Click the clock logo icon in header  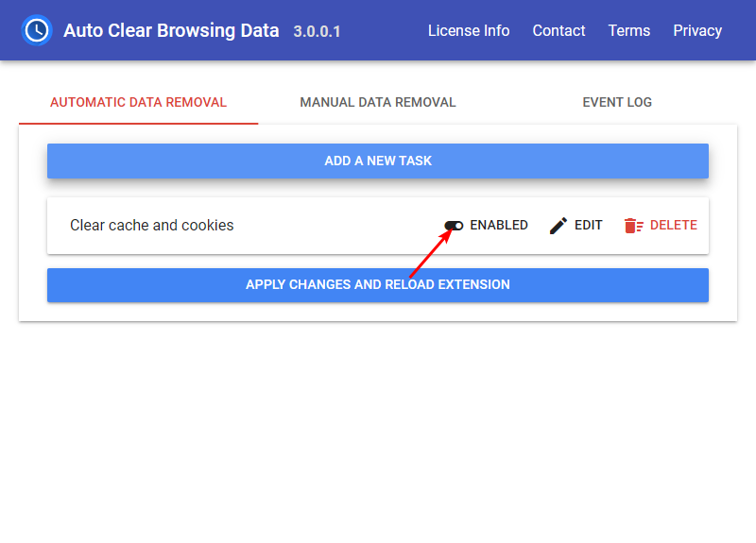(37, 30)
